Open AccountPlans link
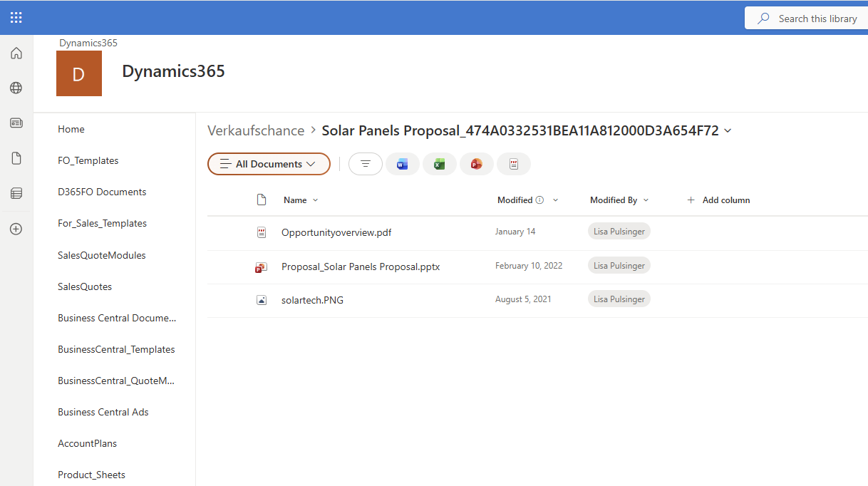868x486 pixels. tap(87, 443)
